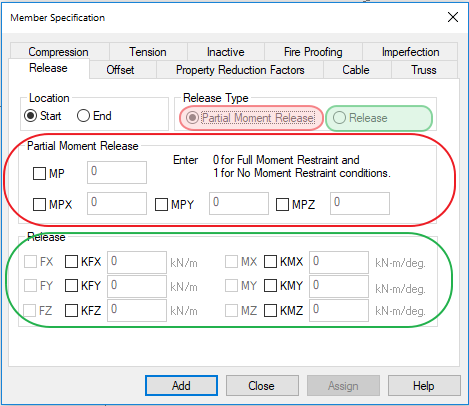Focus the KMX stiffness input field

tap(339, 262)
